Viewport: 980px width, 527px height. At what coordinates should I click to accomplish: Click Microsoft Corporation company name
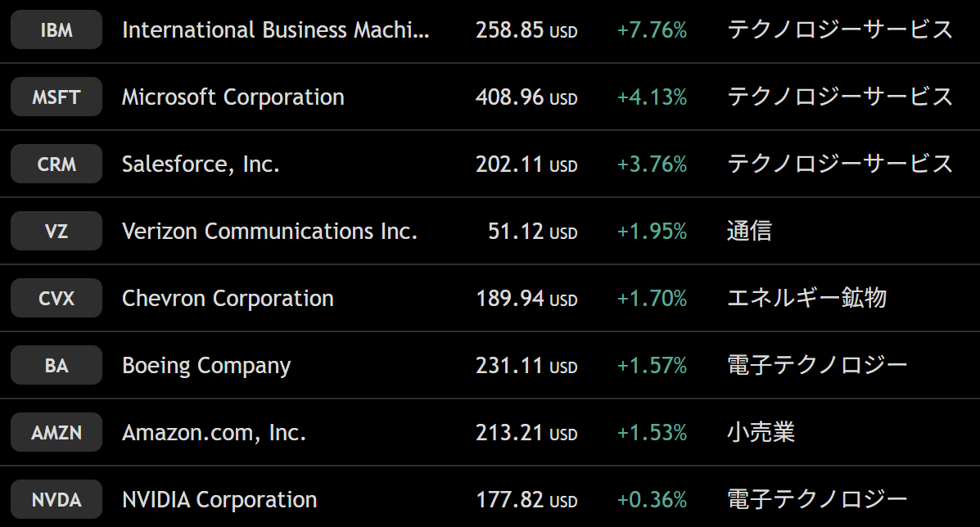click(x=233, y=97)
